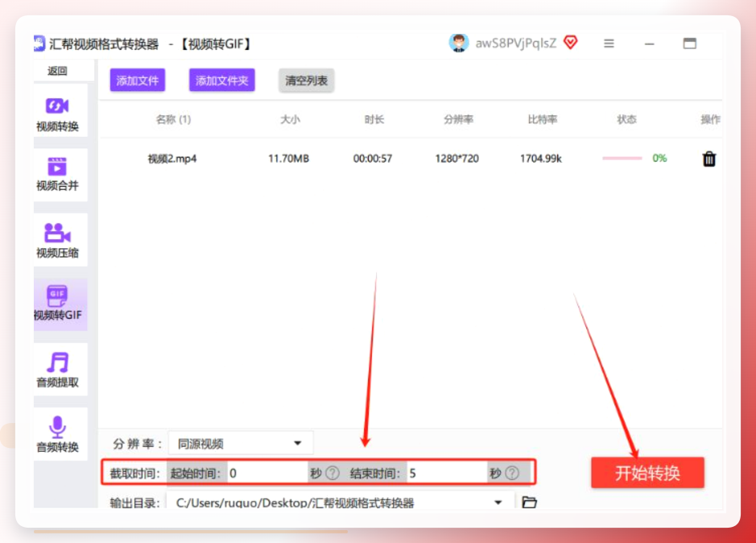Click the help icon beside 结束时间 seconds

(x=512, y=473)
